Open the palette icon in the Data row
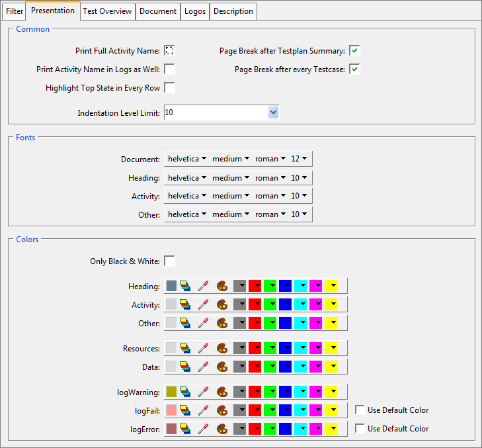This screenshot has height=448, width=482. pos(222,367)
